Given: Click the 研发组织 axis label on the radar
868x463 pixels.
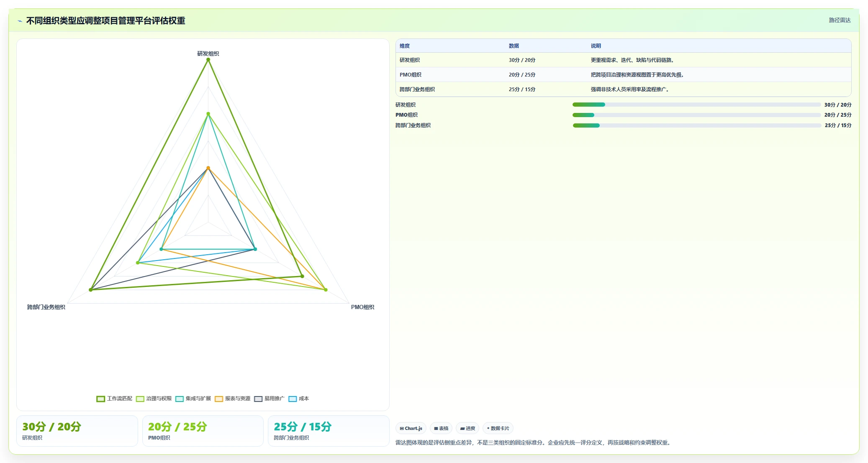Looking at the screenshot, I should point(208,54).
